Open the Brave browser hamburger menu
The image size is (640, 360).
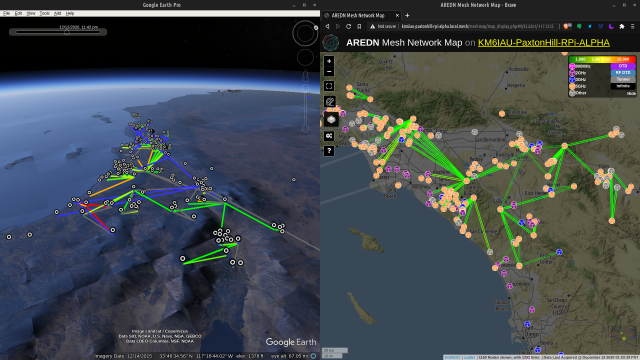(632, 26)
